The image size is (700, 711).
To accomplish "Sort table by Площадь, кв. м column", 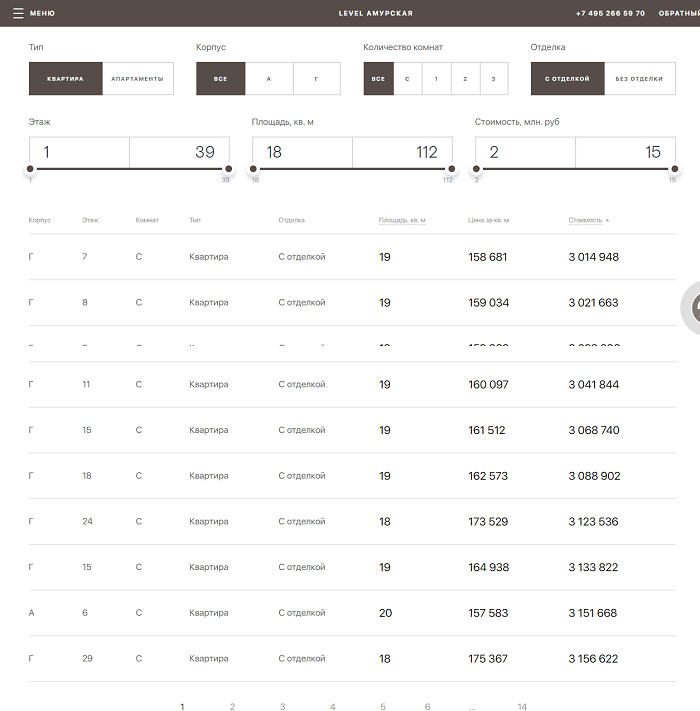I will tap(402, 220).
